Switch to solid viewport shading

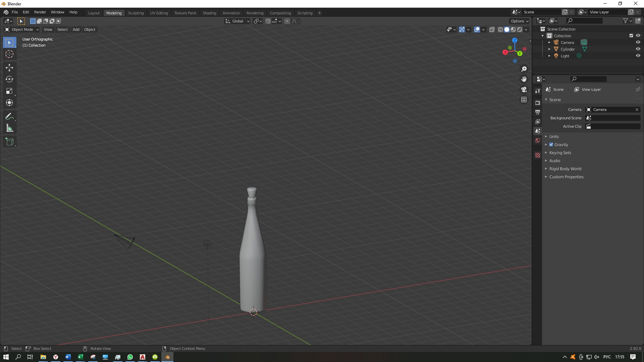pos(507,29)
